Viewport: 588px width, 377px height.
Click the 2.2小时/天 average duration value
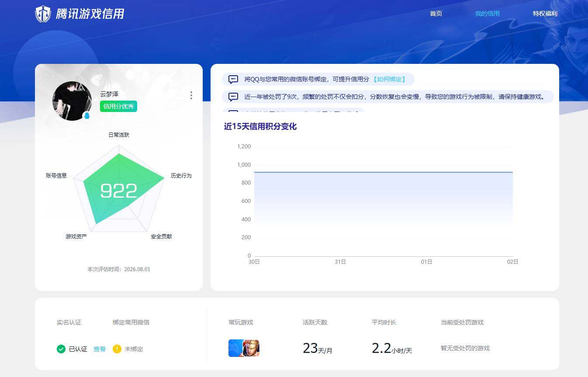point(392,348)
